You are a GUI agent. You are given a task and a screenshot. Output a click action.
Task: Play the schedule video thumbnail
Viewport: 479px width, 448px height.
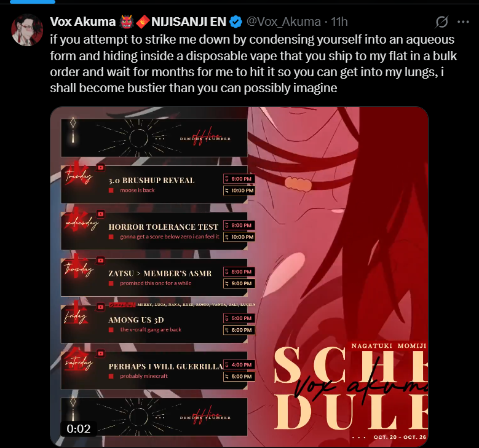coord(239,277)
